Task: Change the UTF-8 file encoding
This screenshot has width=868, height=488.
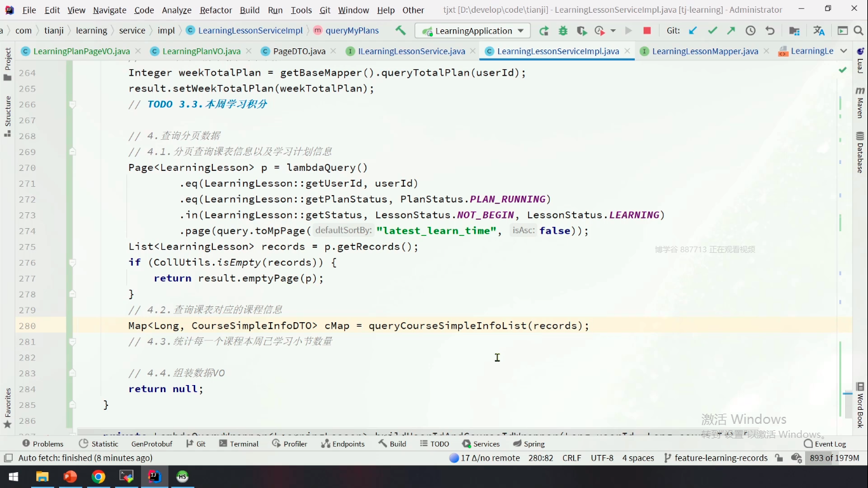Action: coord(602,457)
